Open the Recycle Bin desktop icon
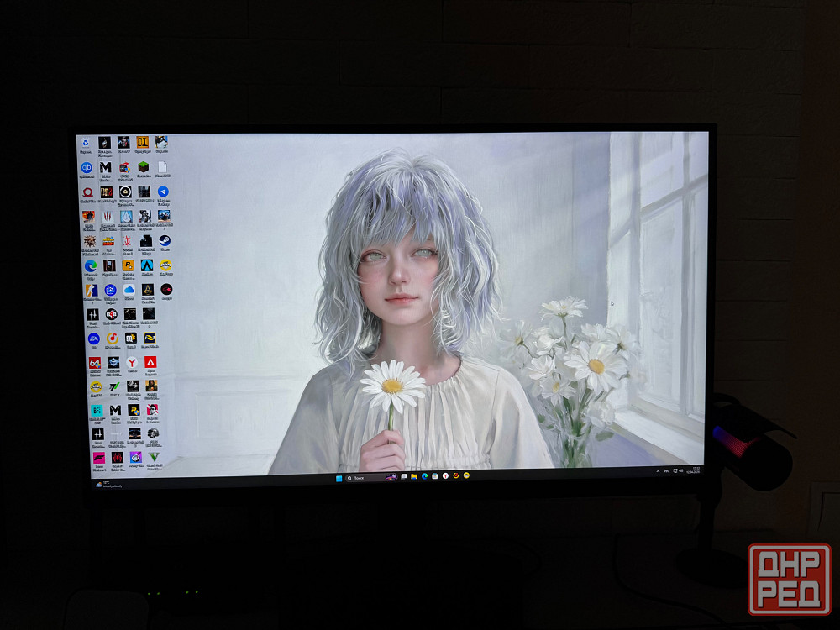The image size is (840, 630). (x=86, y=144)
